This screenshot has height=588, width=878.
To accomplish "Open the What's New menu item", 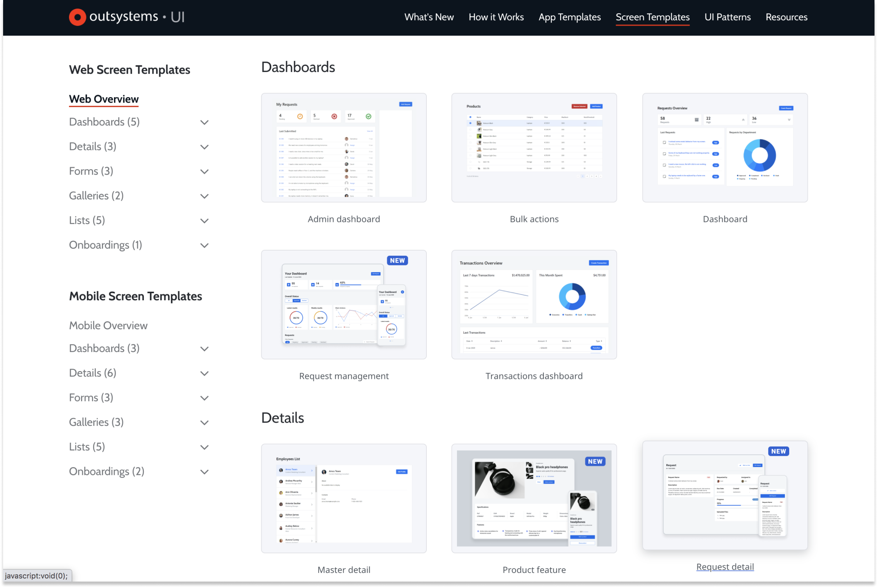I will (429, 17).
